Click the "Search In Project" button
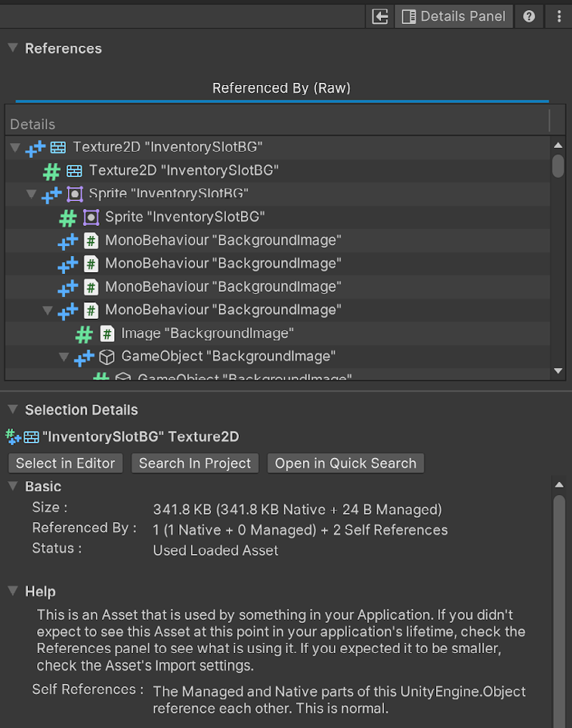572x728 pixels. (195, 463)
